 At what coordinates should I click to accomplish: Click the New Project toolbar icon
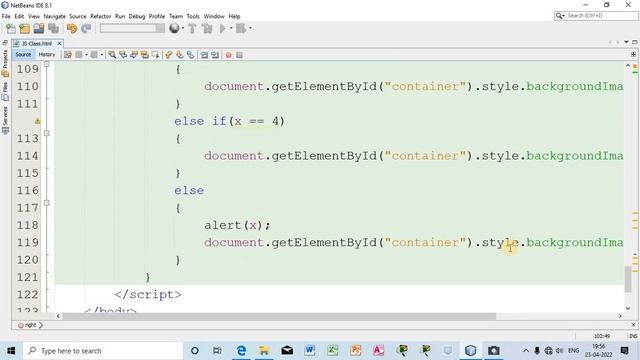24,29
